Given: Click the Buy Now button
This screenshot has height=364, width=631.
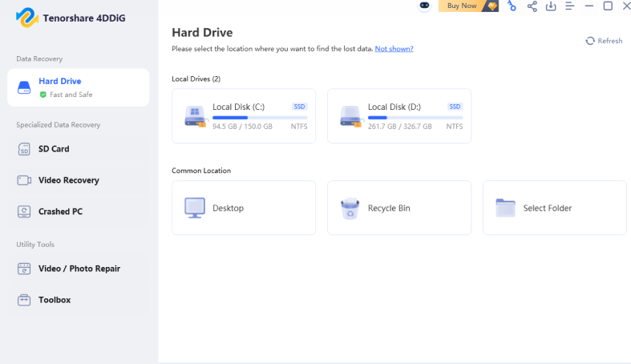Looking at the screenshot, I should 468,6.
